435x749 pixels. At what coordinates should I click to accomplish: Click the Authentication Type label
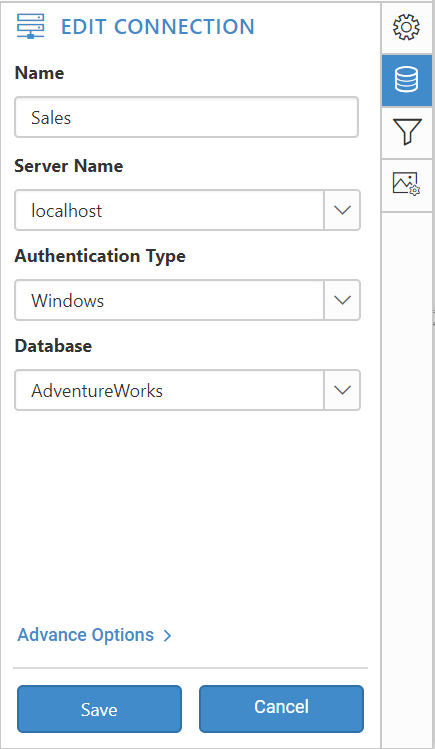click(100, 256)
